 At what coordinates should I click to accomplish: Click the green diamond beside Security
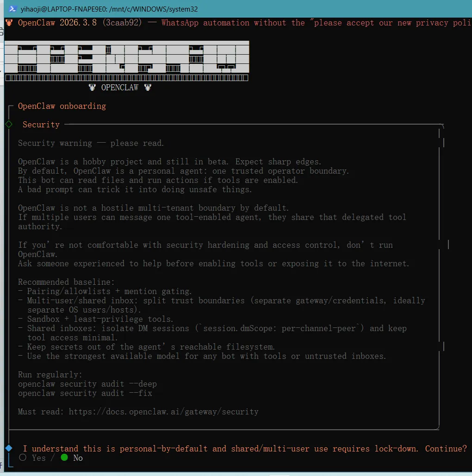pos(9,124)
